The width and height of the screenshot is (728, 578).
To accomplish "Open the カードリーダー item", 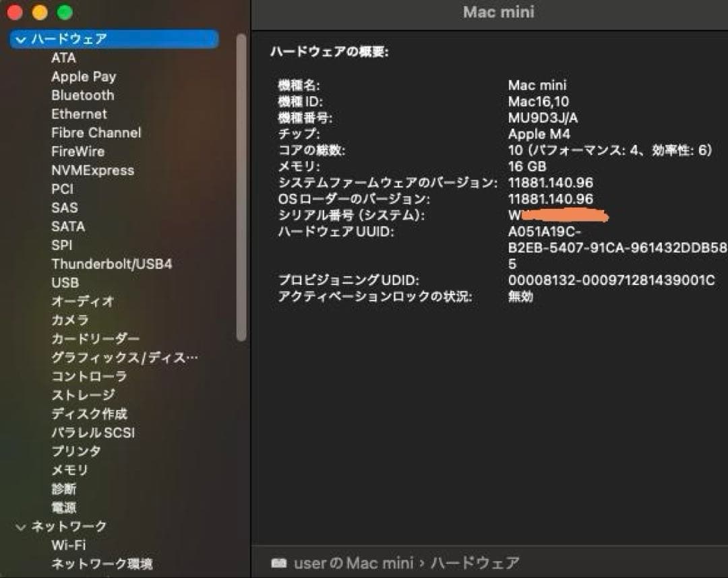I will pyautogui.click(x=95, y=339).
